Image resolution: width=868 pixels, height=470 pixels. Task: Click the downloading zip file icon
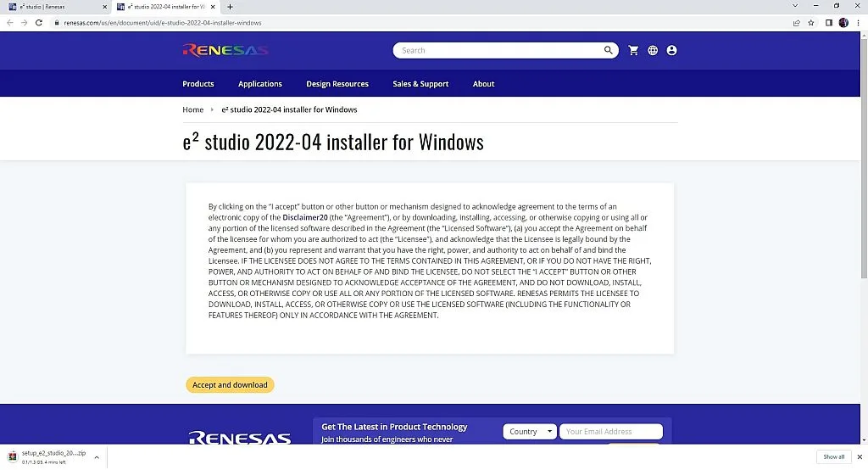(x=12, y=456)
